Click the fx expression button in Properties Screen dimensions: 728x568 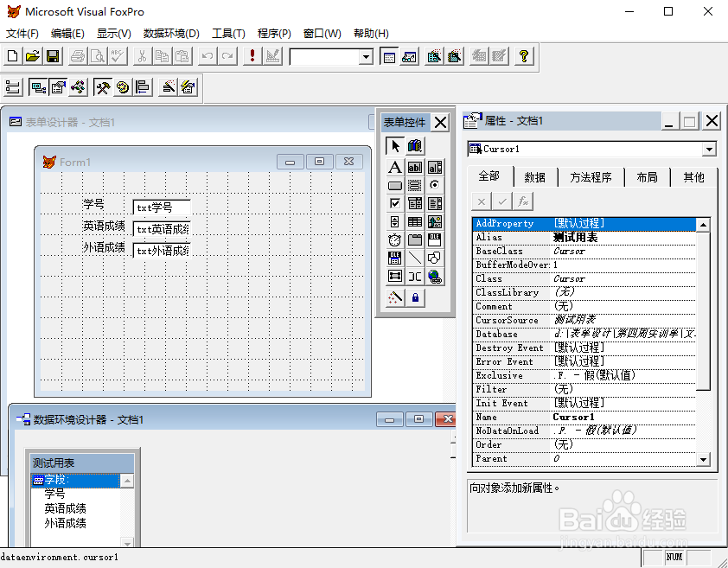(523, 201)
